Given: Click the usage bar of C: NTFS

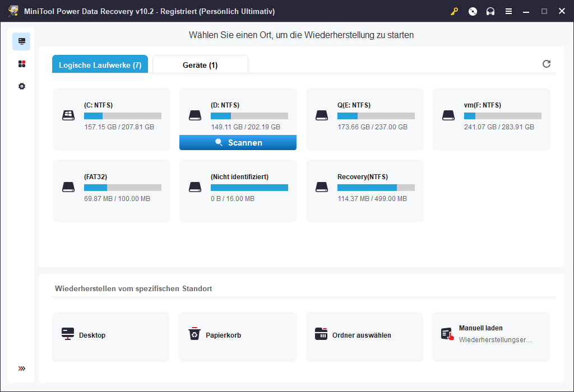Looking at the screenshot, I should pos(123,116).
